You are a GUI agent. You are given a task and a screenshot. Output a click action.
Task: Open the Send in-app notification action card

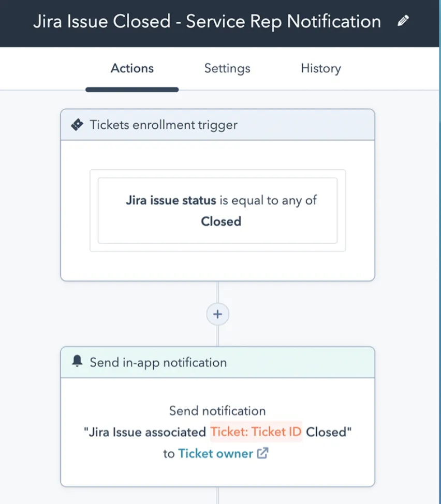point(217,432)
